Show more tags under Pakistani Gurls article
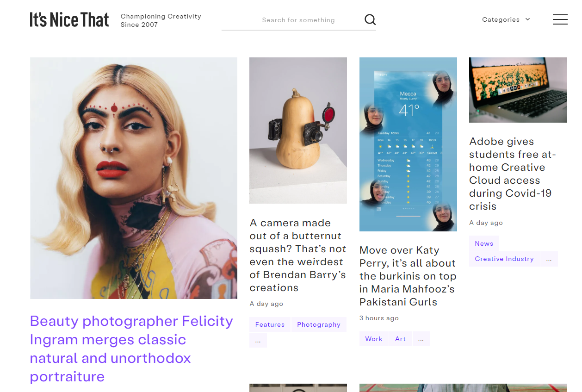The width and height of the screenshot is (582, 392). click(421, 339)
